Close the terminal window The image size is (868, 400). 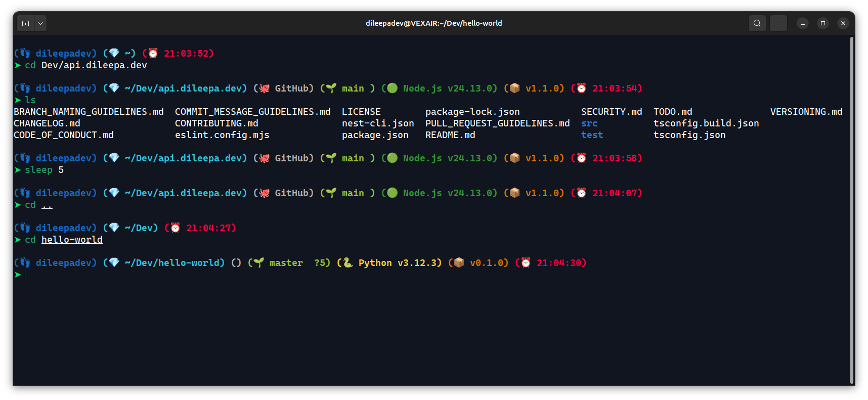[843, 23]
